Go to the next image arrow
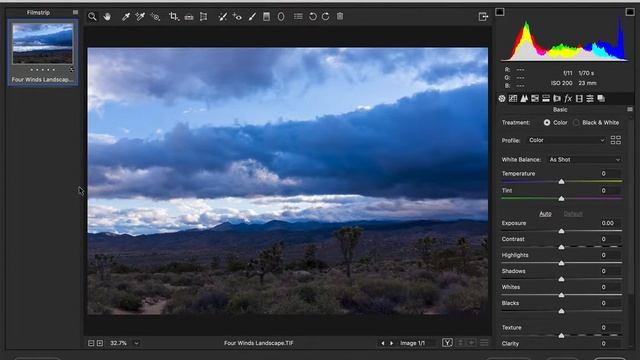This screenshot has height=360, width=640. 391,343
